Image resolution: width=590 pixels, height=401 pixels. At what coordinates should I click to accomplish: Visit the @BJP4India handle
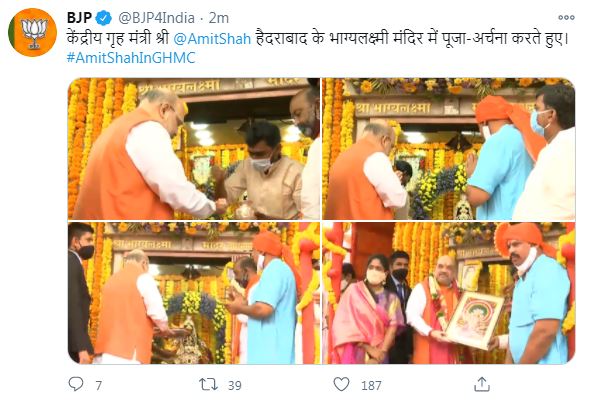tap(156, 18)
